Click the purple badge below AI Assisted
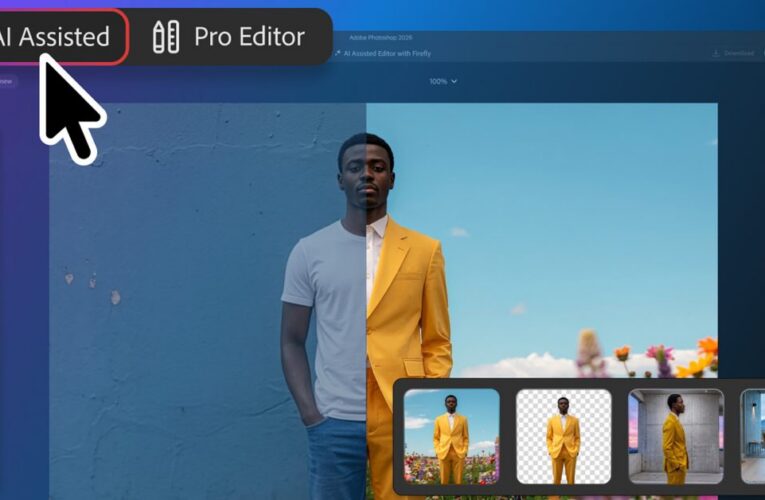This screenshot has width=765, height=500. pyautogui.click(x=7, y=81)
